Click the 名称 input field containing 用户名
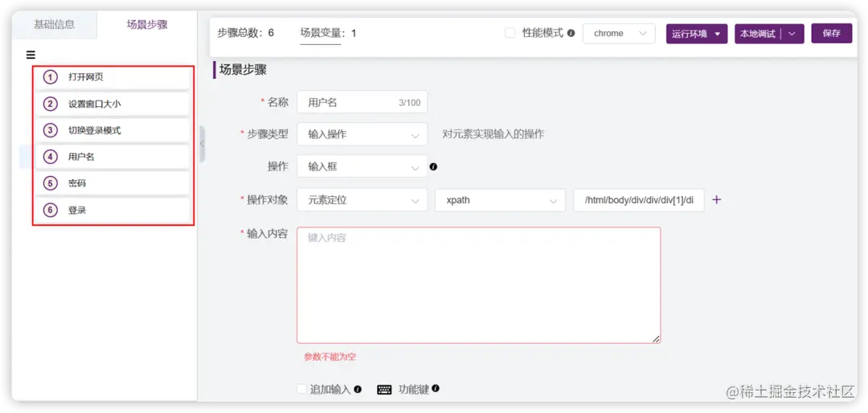This screenshot has width=868, height=413. 362,102
